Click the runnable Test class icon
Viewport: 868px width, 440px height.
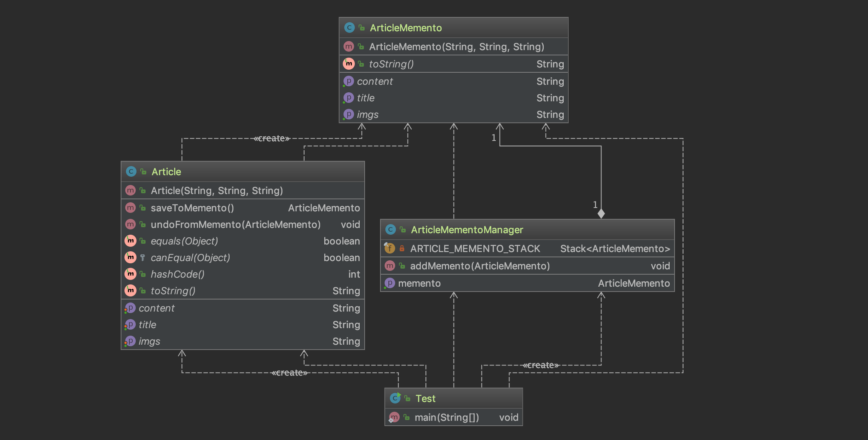395,398
